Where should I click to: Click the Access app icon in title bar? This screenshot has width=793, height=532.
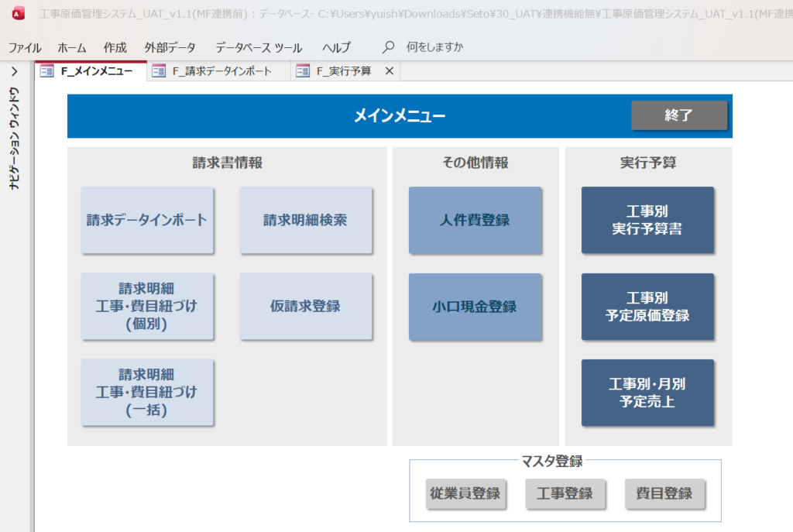point(19,12)
